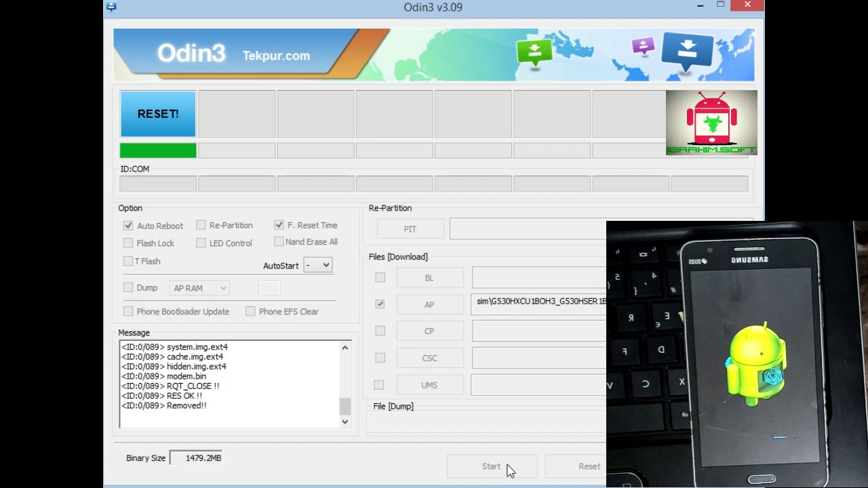Toggle the Auto Reboot checkbox
Viewport: 868px width, 488px height.
[x=128, y=226]
